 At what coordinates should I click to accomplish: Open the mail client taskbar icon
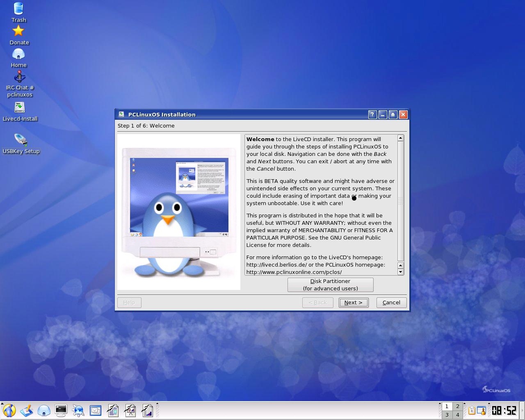tap(96, 411)
